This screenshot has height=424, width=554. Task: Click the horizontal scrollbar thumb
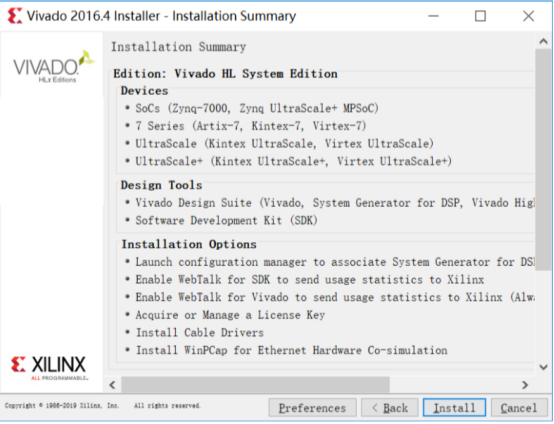click(x=255, y=384)
